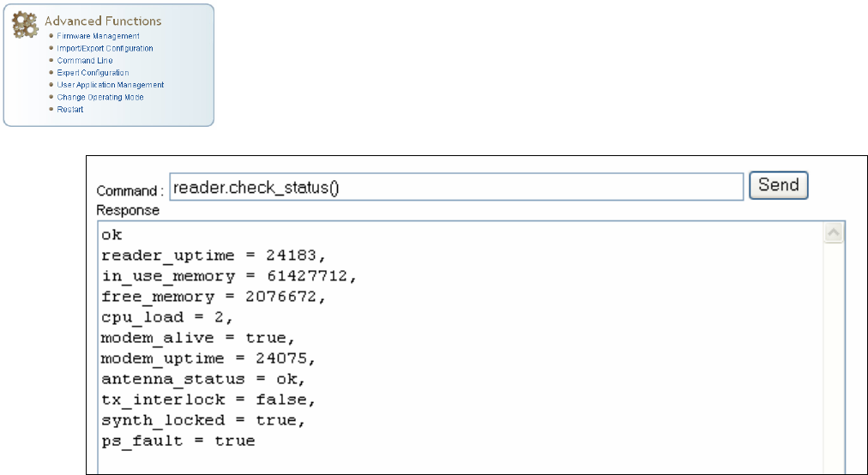Click the 'tx_interlock = false' line
The width and height of the screenshot is (868, 475).
[208, 400]
